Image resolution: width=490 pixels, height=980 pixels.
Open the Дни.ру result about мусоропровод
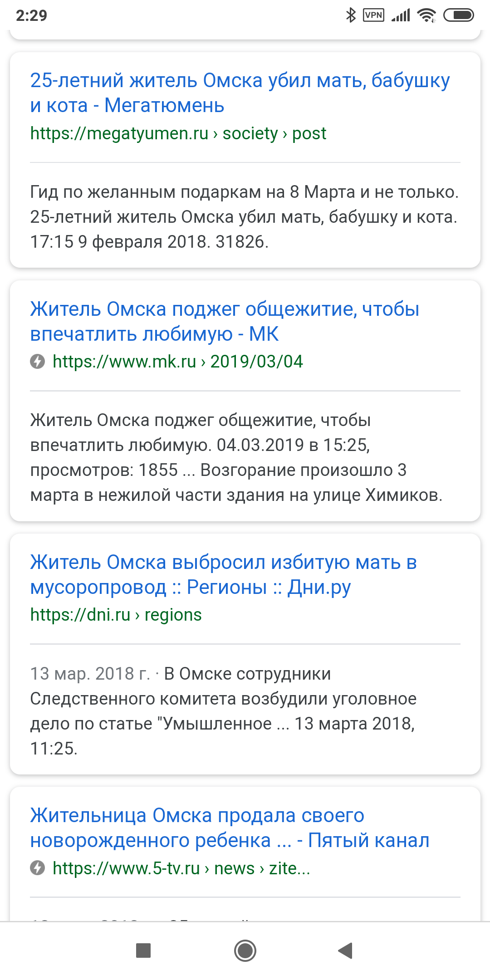223,574
